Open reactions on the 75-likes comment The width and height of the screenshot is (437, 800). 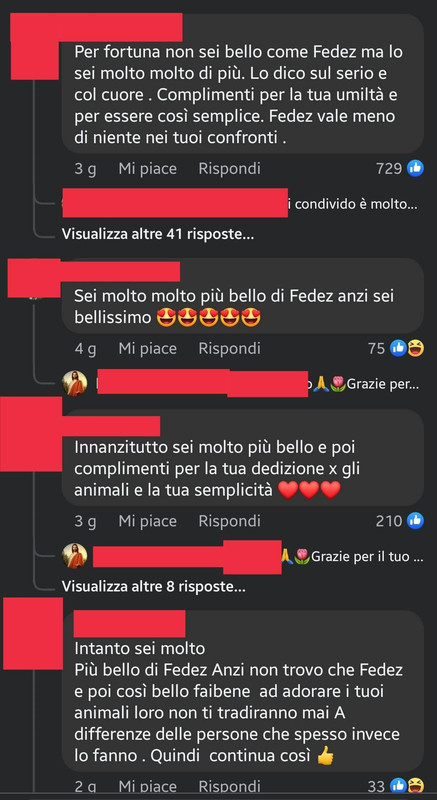406,348
